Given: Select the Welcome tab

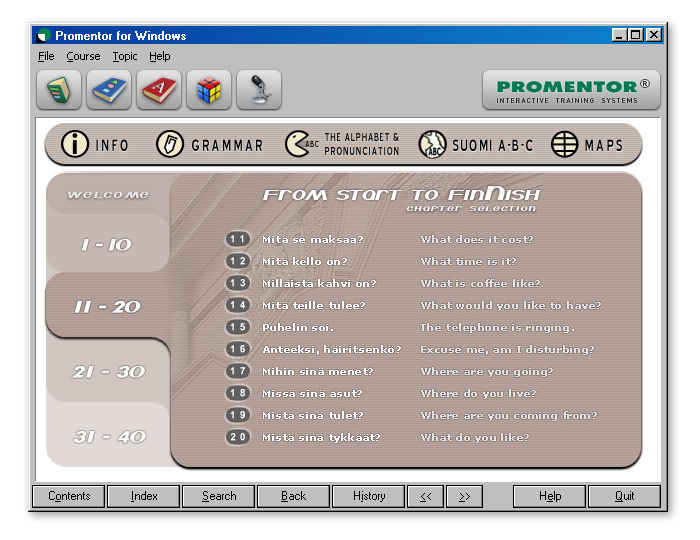Looking at the screenshot, I should point(108,195).
